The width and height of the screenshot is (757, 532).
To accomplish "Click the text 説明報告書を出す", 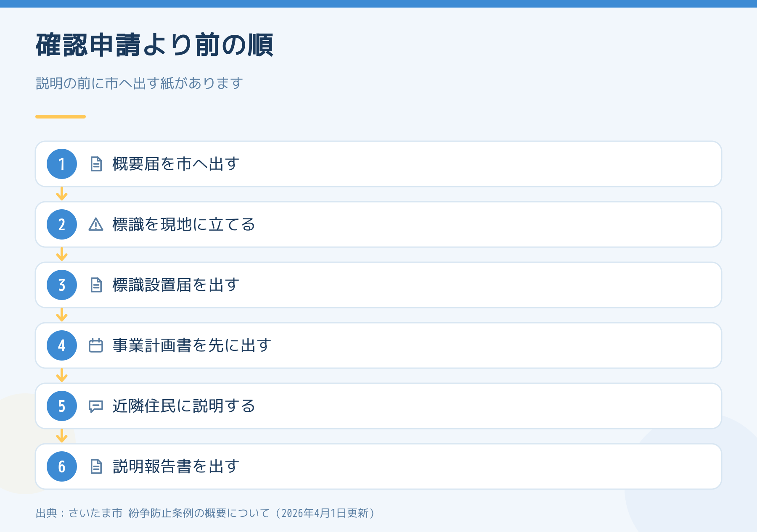I will (176, 466).
